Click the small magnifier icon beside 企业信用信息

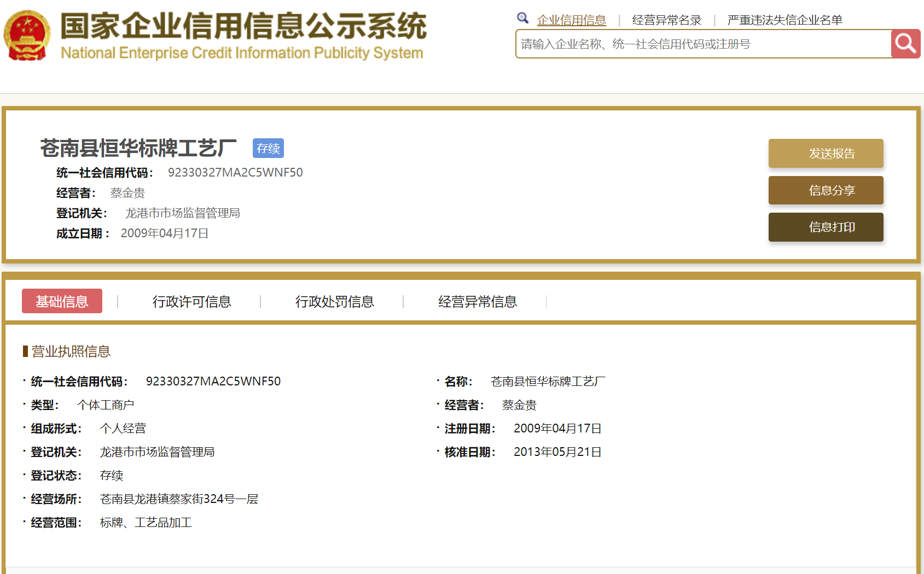tap(522, 18)
